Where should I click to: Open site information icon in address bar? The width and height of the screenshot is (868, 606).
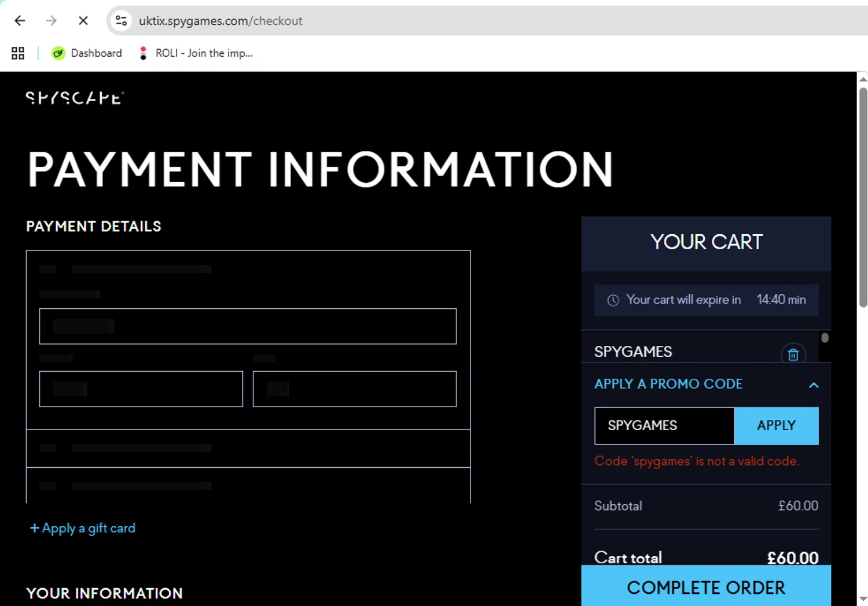coord(121,21)
